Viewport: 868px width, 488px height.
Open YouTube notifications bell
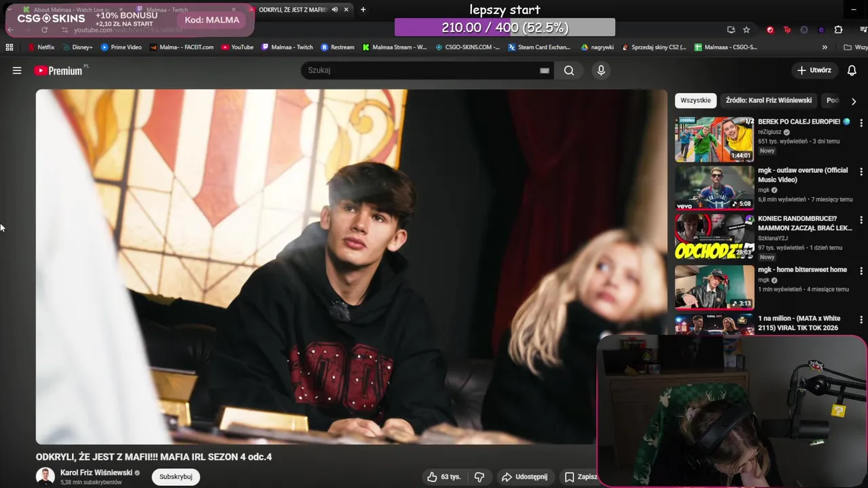852,70
